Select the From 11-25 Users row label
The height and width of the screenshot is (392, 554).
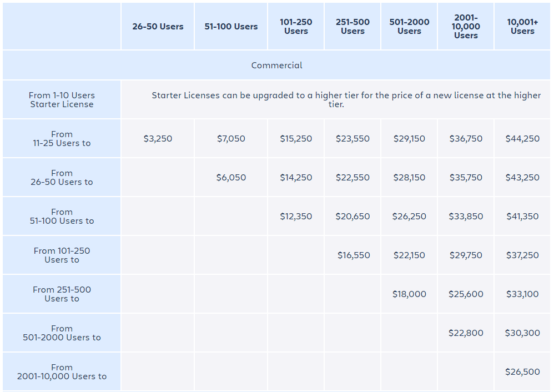62,139
